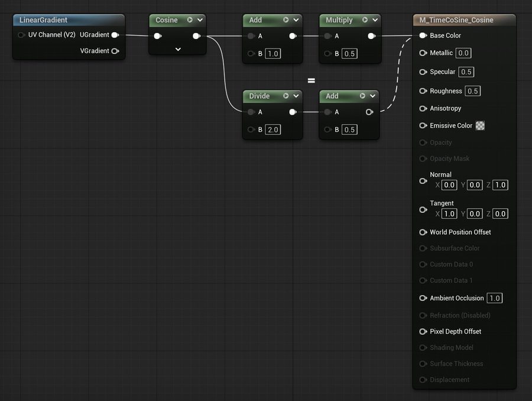Image resolution: width=532 pixels, height=401 pixels.
Task: Toggle the preview icon on the Cosine node
Action: [190, 20]
